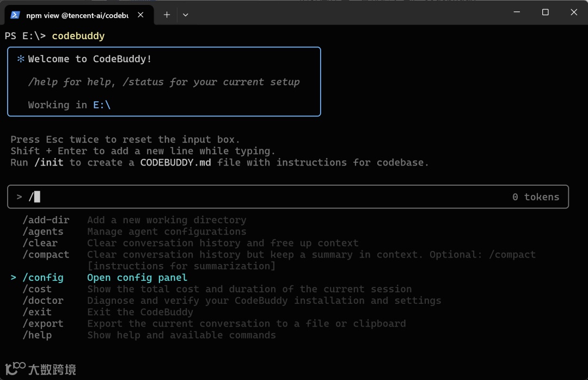Screen dimensions: 588x380
Task: Click the PowerShell icon on the tab
Action: (x=15, y=15)
